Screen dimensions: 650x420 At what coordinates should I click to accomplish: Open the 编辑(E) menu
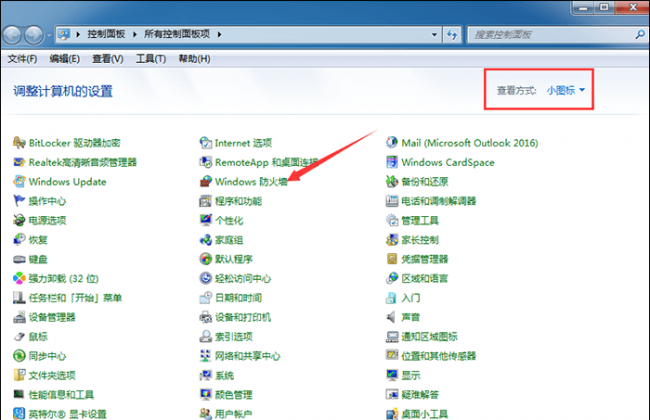[x=65, y=59]
